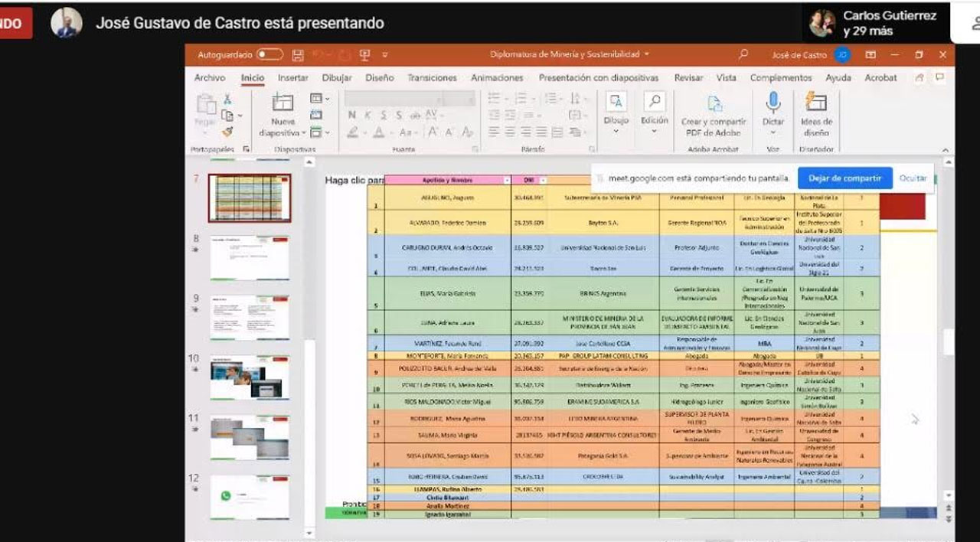Viewport: 980px width, 542px height.
Task: Click the Dictar microphone icon
Action: [x=773, y=103]
